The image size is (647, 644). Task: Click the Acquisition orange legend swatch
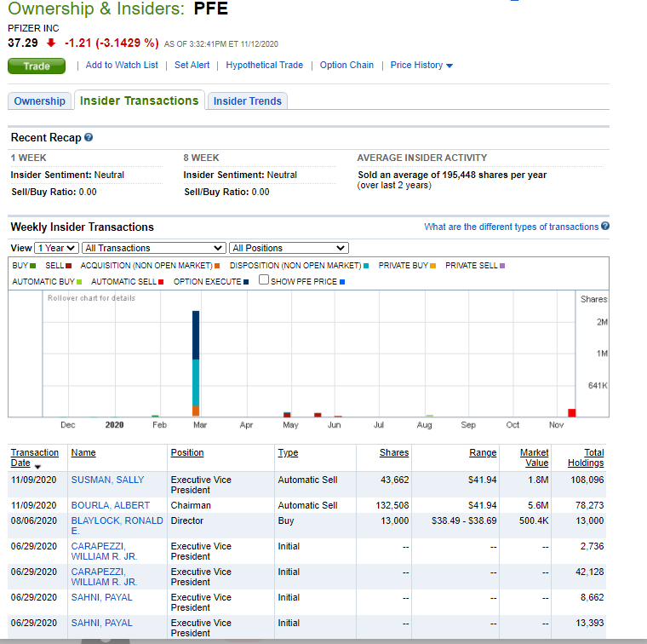coord(217,266)
